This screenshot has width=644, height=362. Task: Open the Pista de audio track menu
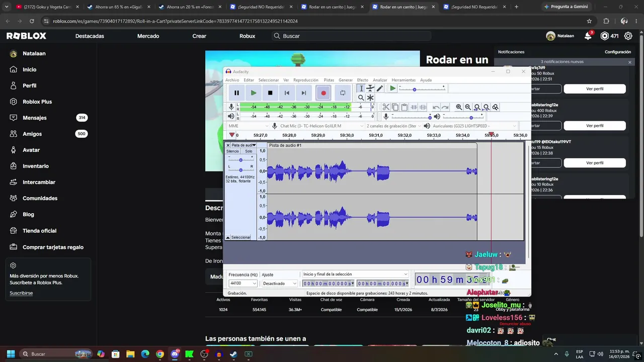(244, 145)
